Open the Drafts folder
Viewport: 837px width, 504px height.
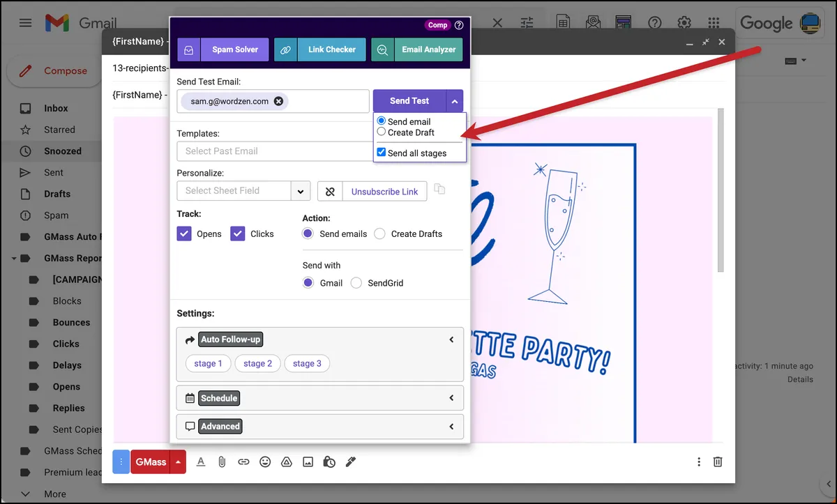pos(57,194)
